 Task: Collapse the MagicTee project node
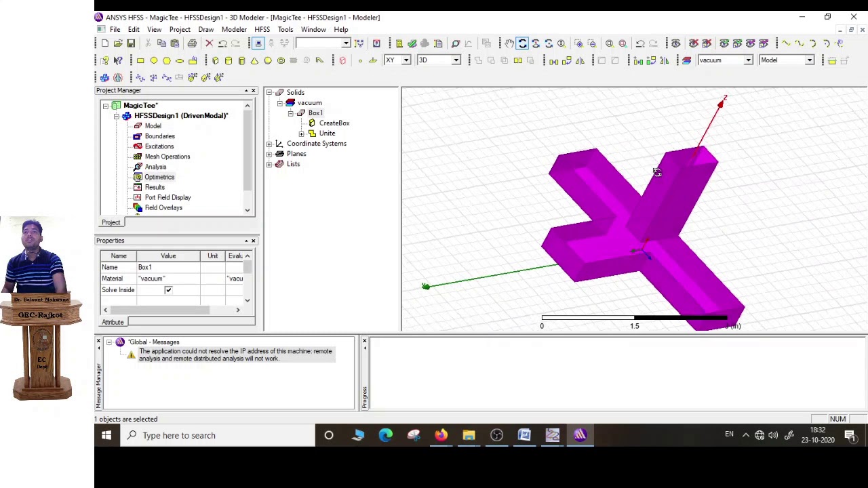[x=106, y=106]
